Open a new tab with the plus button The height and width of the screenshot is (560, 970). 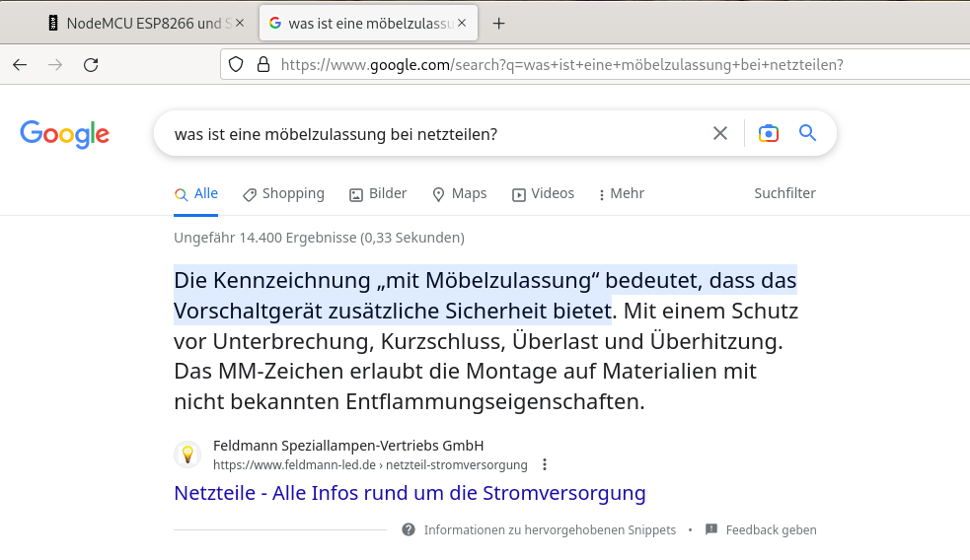click(498, 24)
